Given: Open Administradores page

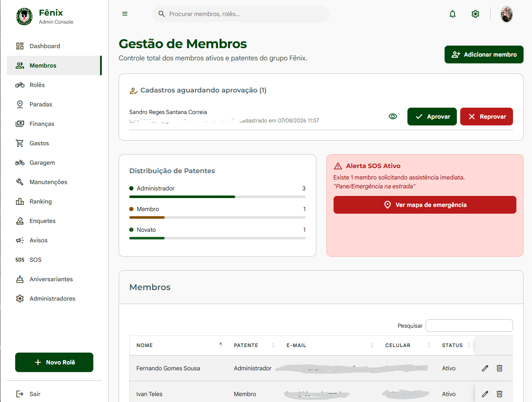Looking at the screenshot, I should tap(54, 299).
